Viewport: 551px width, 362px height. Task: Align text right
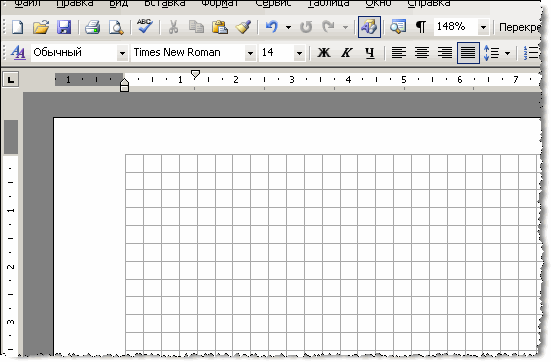[445, 53]
